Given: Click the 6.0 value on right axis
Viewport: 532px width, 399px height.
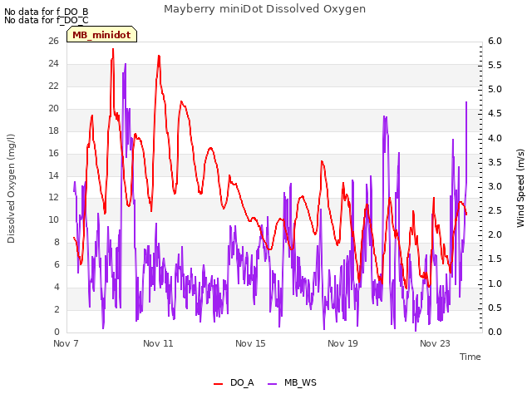Looking at the screenshot, I should point(495,41).
